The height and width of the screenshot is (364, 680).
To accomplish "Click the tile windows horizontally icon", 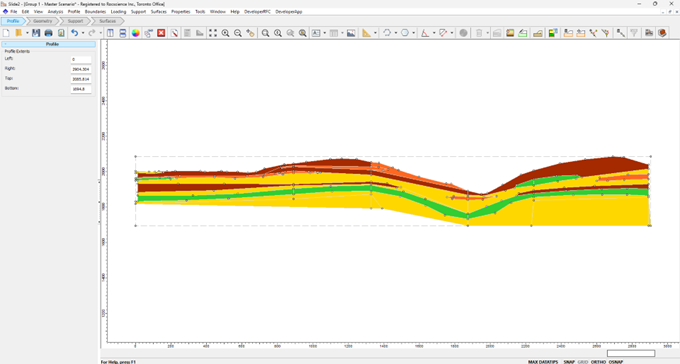I will pos(123,33).
